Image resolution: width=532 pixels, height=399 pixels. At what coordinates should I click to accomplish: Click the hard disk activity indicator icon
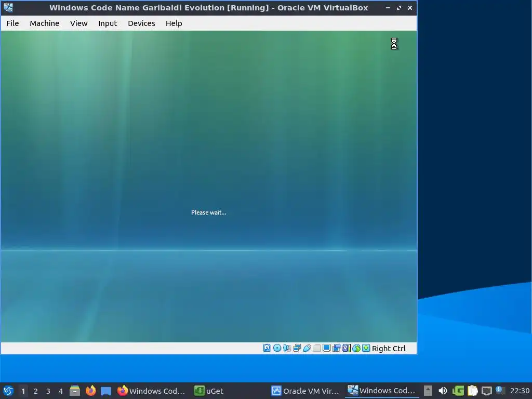click(267, 348)
